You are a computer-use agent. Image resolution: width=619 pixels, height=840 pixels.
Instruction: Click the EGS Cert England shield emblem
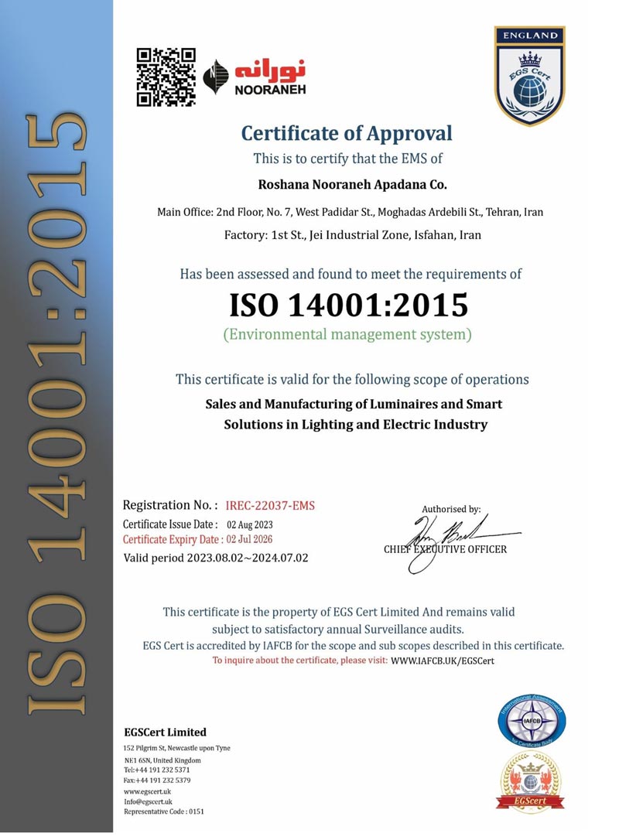(x=529, y=76)
